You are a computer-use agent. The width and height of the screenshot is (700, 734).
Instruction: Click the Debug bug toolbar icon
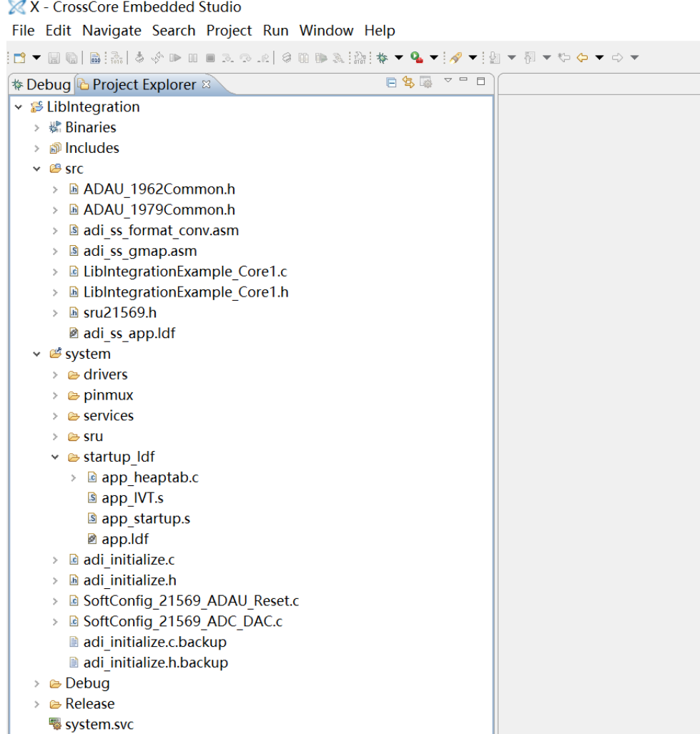click(382, 58)
